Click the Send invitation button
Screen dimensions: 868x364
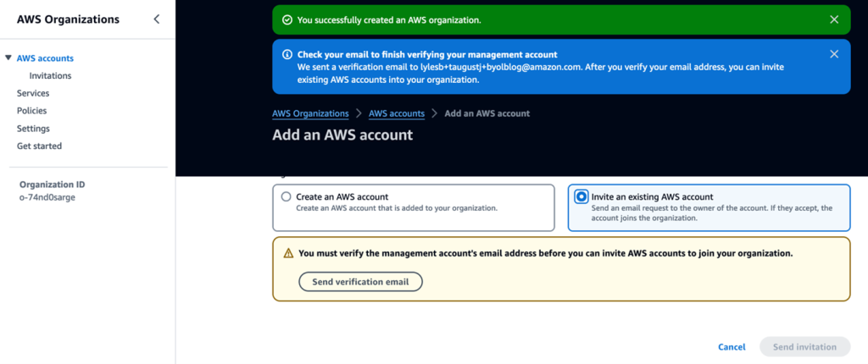click(x=804, y=347)
